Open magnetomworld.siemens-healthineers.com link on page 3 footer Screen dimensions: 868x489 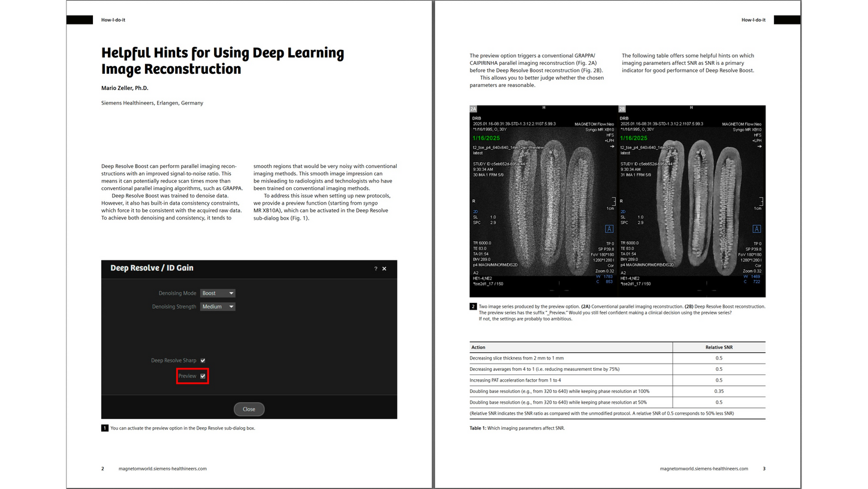[704, 469]
